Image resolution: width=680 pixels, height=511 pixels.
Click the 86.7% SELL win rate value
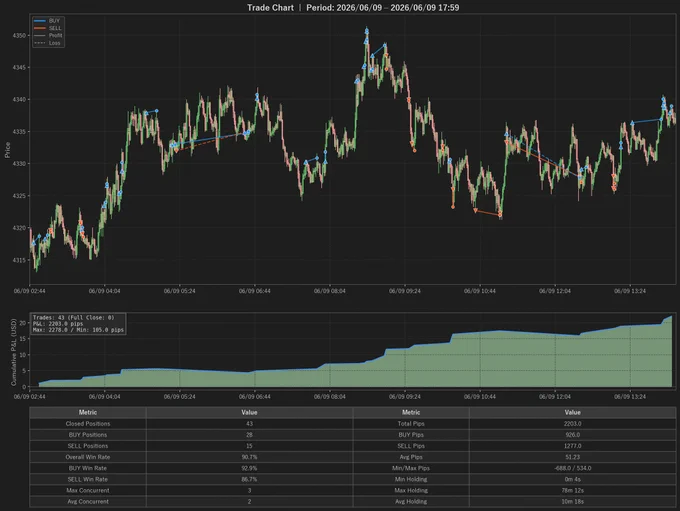(x=249, y=479)
